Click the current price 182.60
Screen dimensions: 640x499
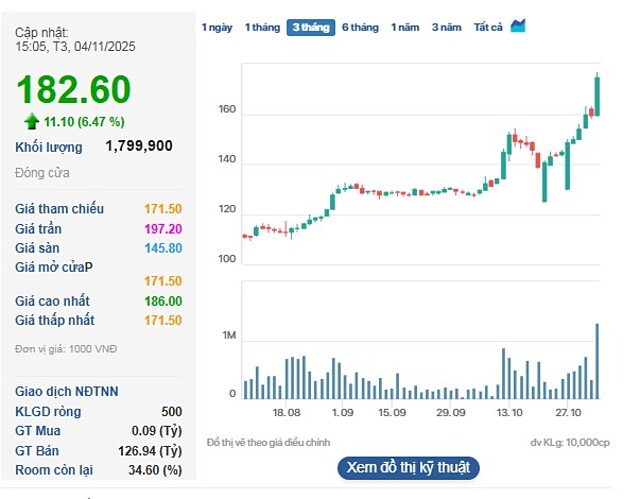pos(73,90)
